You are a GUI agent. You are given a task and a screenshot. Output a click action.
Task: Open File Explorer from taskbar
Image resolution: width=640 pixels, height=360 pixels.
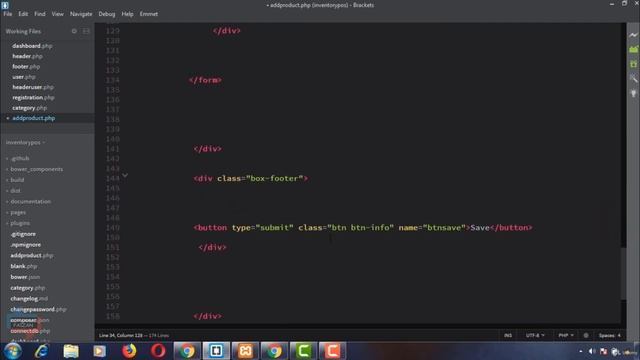click(x=71, y=351)
